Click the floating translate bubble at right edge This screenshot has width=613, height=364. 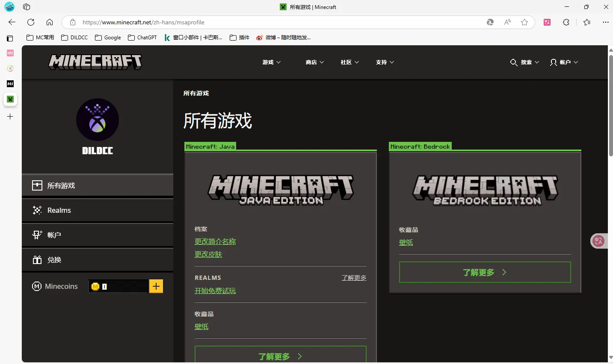(598, 241)
